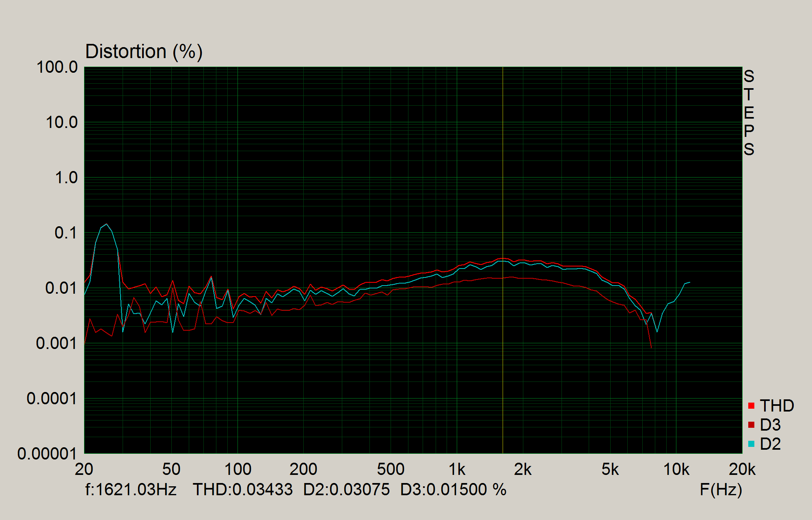Image resolution: width=812 pixels, height=520 pixels.
Task: Click the 10k x-axis frequency label
Action: click(x=676, y=469)
